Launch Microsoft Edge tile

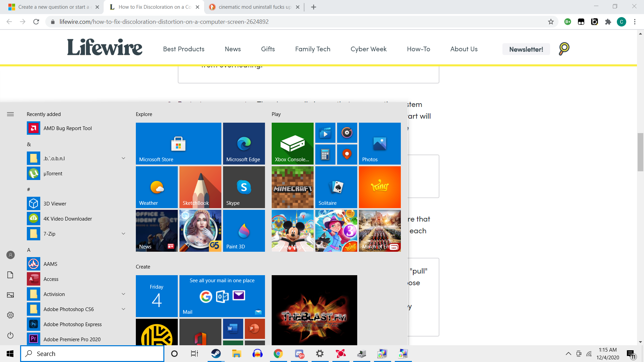pyautogui.click(x=244, y=143)
